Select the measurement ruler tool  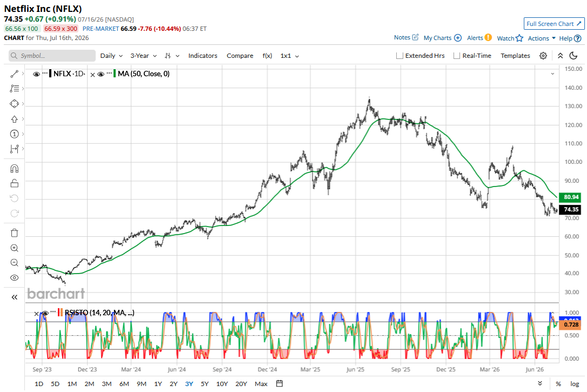(14, 149)
